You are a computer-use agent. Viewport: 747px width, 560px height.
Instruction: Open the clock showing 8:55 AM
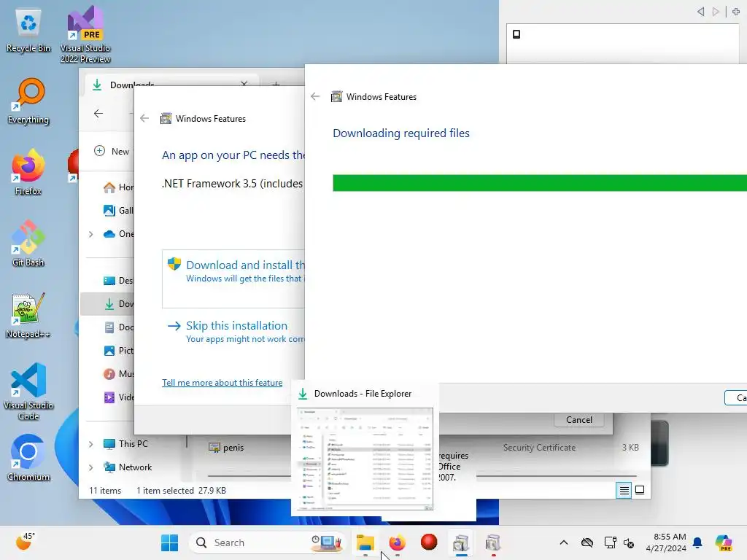pos(666,542)
